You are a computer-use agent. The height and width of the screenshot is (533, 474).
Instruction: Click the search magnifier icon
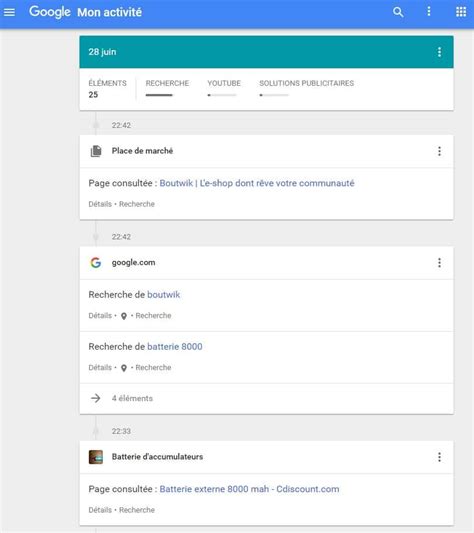pos(398,12)
